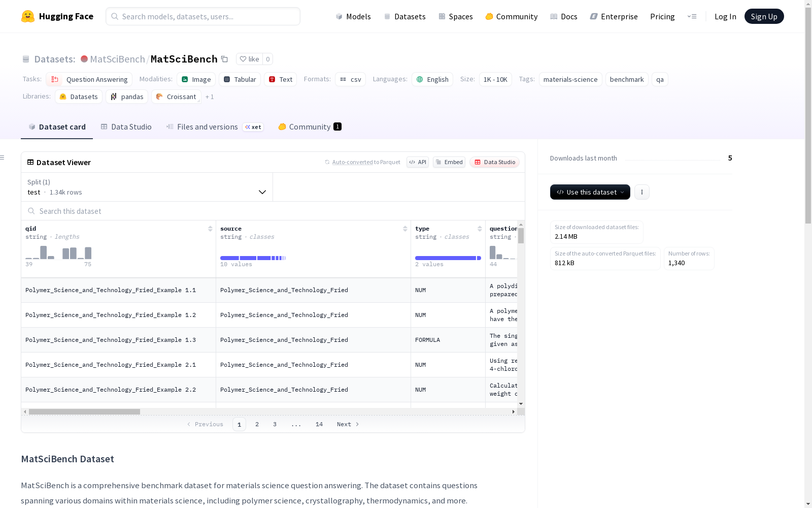Expand the Split test dropdown
Viewport: 812px width, 508px height.
pyautogui.click(x=147, y=187)
